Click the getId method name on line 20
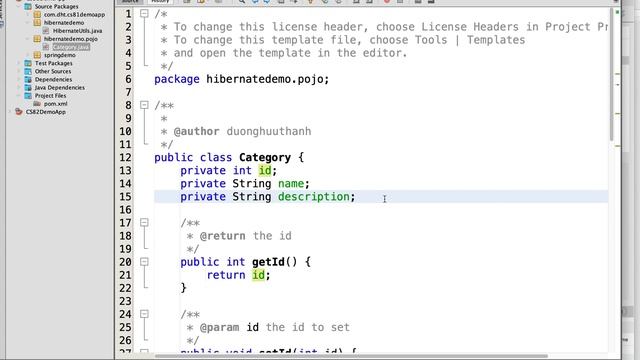The image size is (640, 360). coord(268,262)
